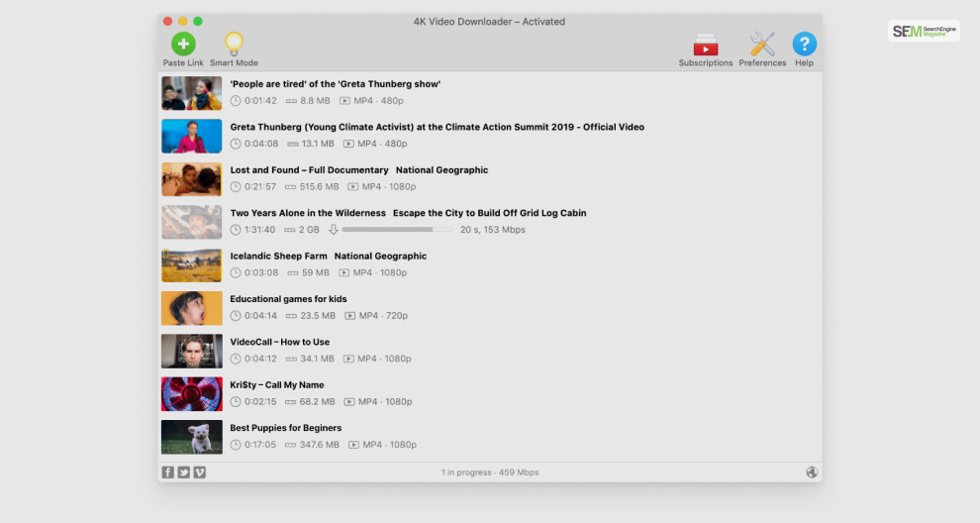This screenshot has height=523, width=980.
Task: Select 'People are tired' video thumbnail
Action: pyautogui.click(x=192, y=93)
